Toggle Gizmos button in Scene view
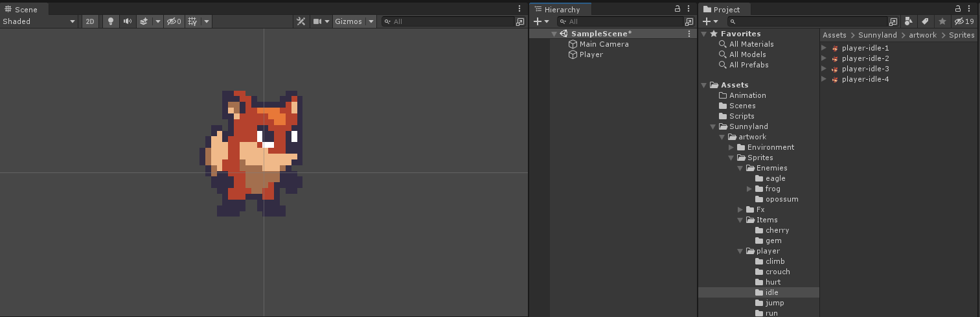 [x=348, y=21]
